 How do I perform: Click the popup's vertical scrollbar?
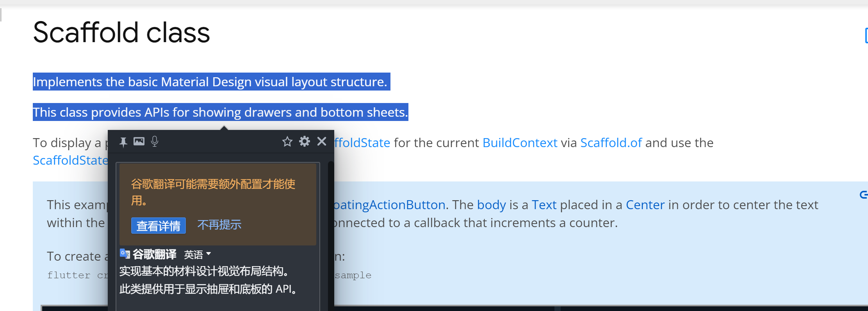point(331,234)
